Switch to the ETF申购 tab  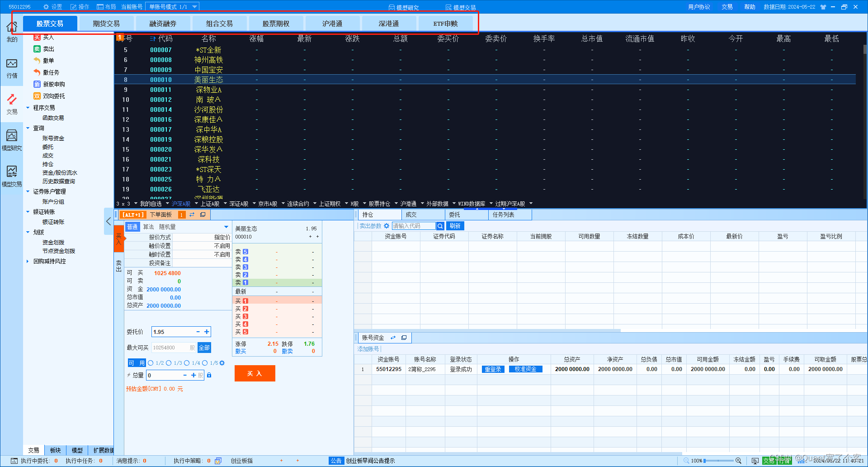coord(445,24)
